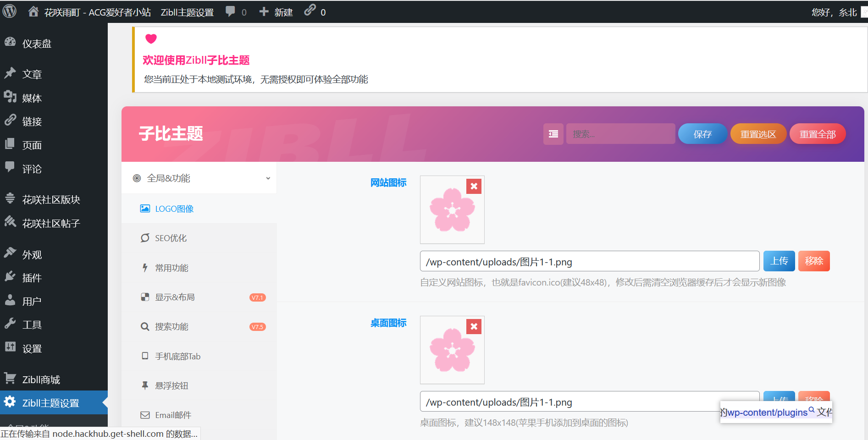Click the 网站图标 sakura thumbnail preview
Screen dimensions: 868x440
[x=452, y=210]
